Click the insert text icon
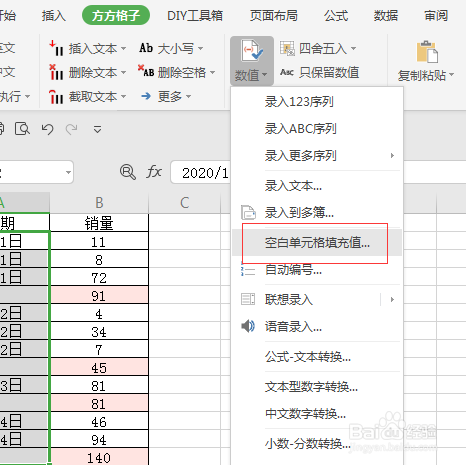The image size is (466, 465). pyautogui.click(x=56, y=48)
